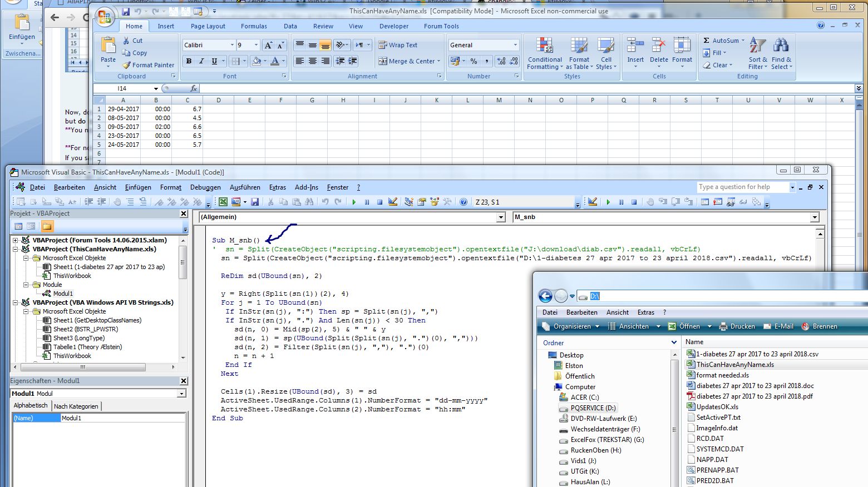This screenshot has height=487, width=868.
Task: Click the Organisieren button in Explorer
Action: click(x=571, y=326)
